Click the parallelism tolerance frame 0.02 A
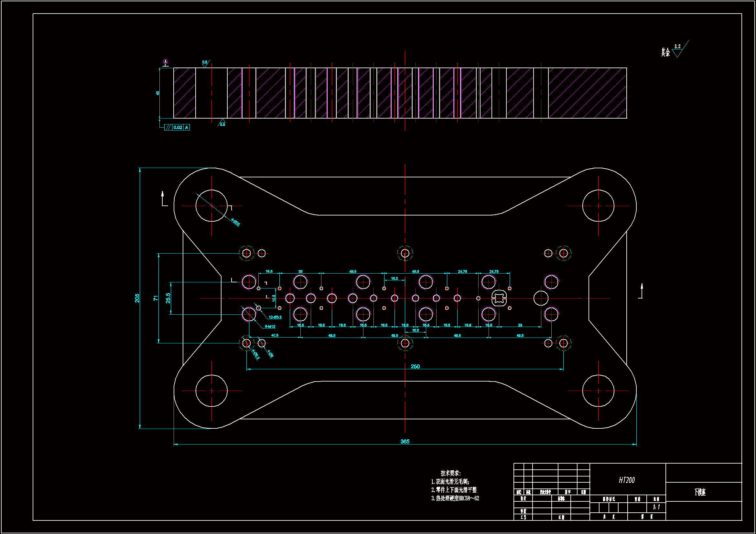Screen dimensions: 756x534 point(177,127)
